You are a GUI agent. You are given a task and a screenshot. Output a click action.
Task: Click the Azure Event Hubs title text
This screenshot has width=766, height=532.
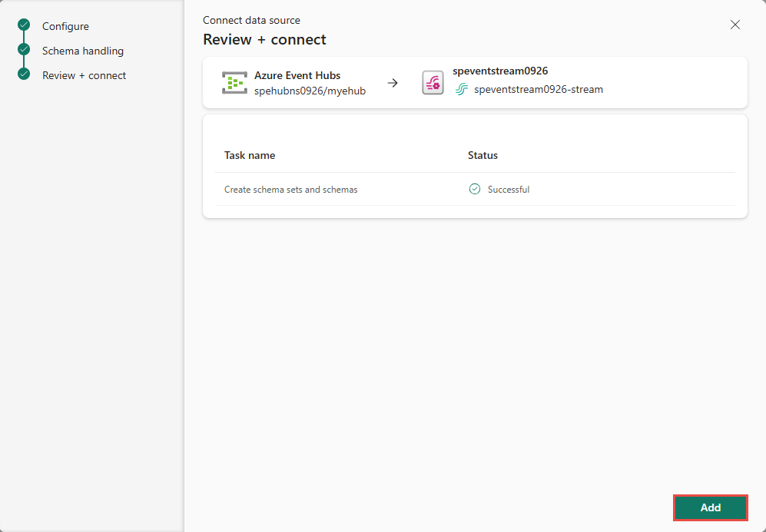coord(298,75)
